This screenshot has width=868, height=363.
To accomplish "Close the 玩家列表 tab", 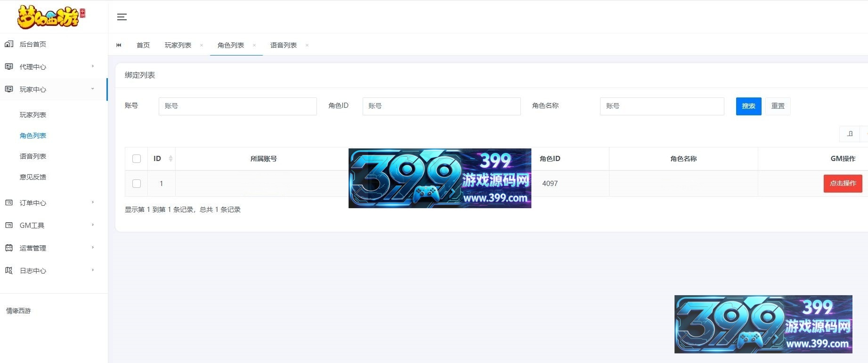I will point(202,45).
